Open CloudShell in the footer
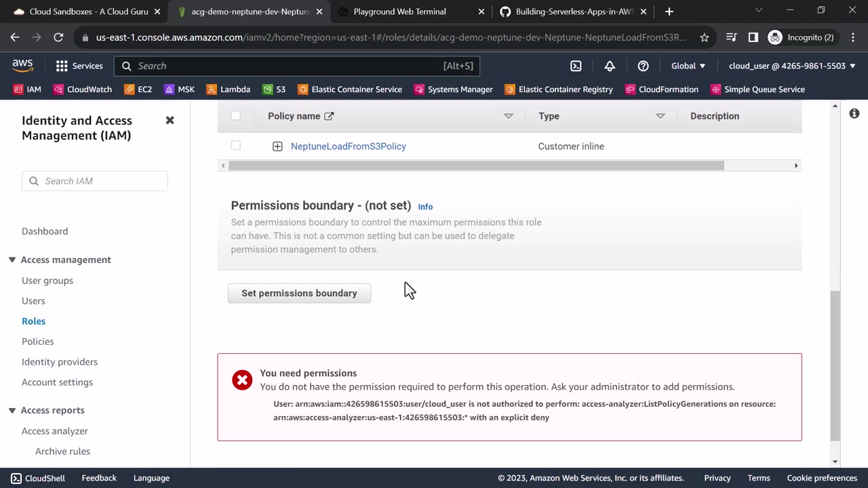Viewport: 868px width, 488px height. point(38,478)
